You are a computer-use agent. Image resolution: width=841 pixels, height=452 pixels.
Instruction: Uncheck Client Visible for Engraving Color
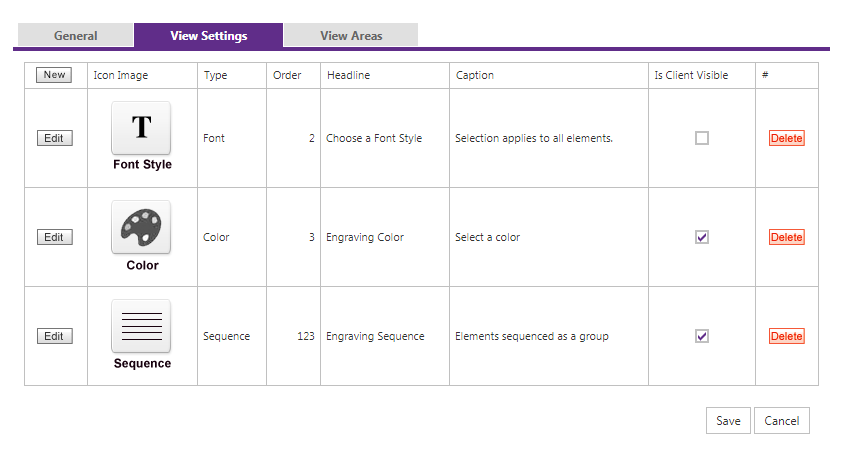click(702, 237)
